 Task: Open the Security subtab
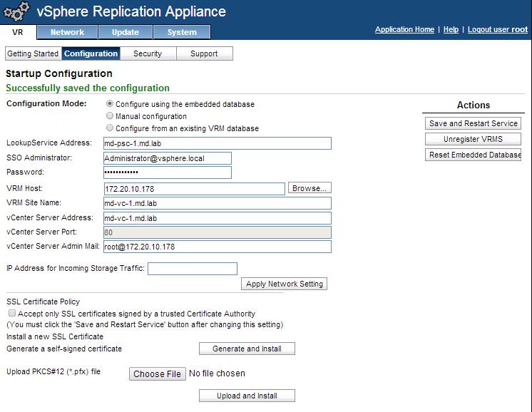tap(148, 53)
